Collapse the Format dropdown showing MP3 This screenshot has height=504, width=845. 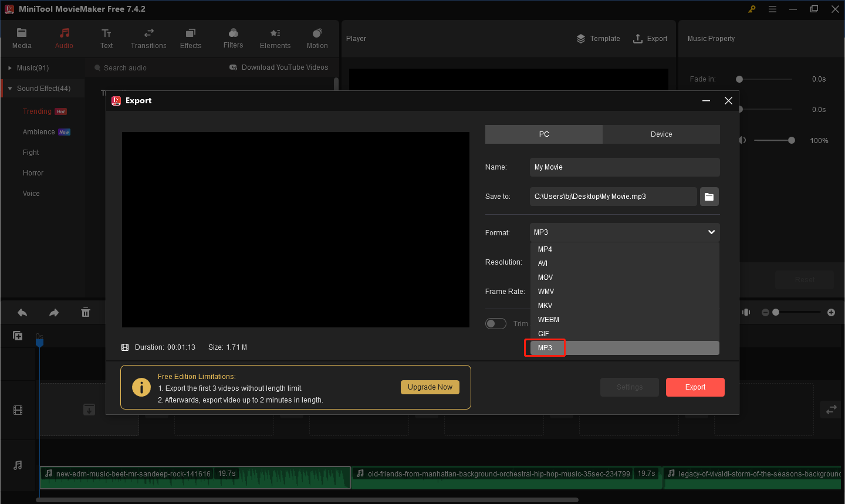pos(624,232)
